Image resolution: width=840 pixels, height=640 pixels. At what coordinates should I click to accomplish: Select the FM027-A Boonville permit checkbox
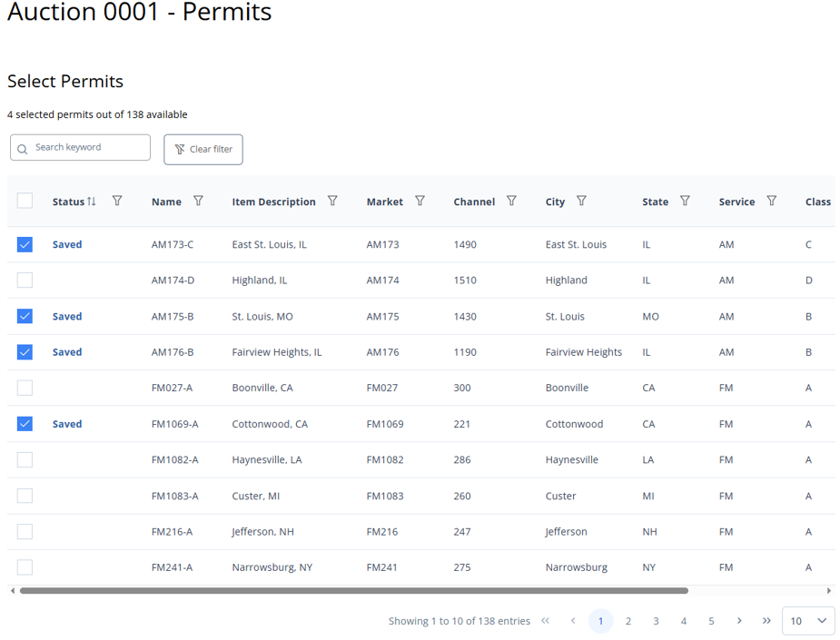25,388
